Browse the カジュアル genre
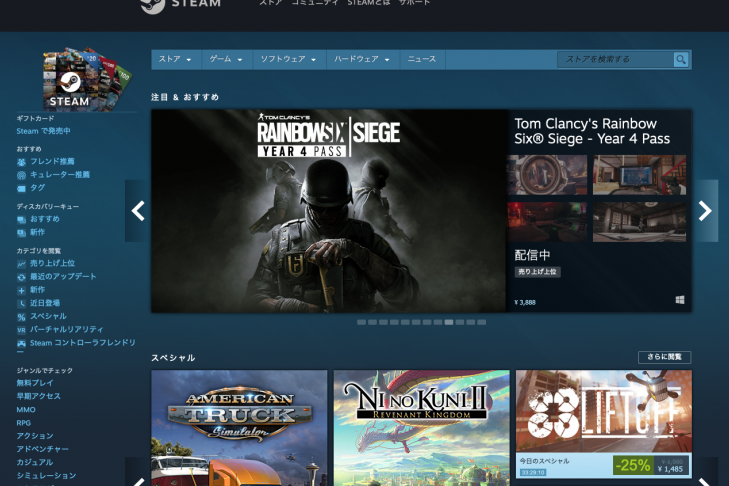 [x=35, y=462]
